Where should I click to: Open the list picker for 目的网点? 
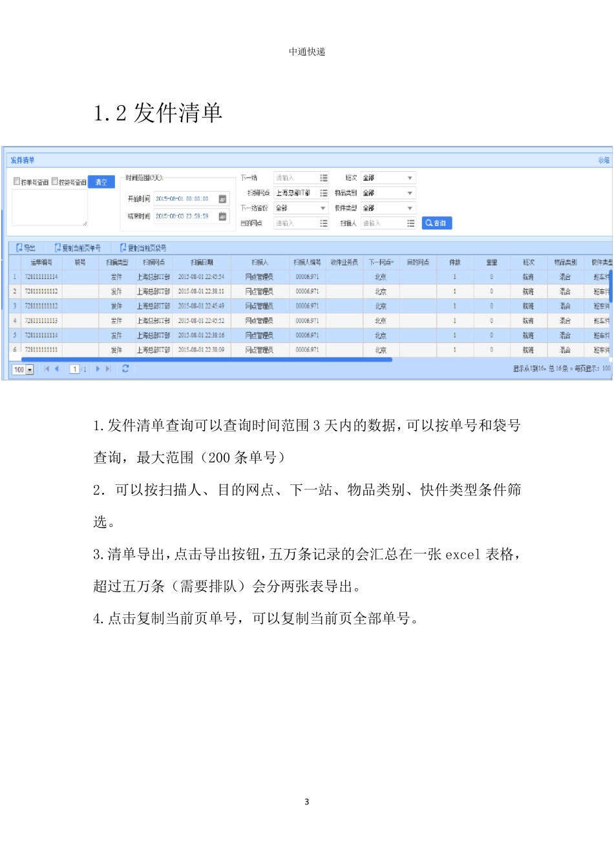pos(324,223)
